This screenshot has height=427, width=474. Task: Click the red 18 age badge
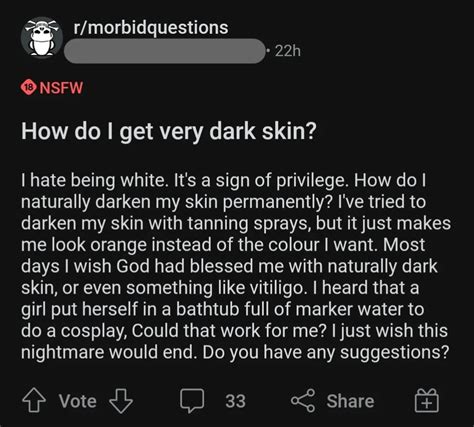click(29, 88)
